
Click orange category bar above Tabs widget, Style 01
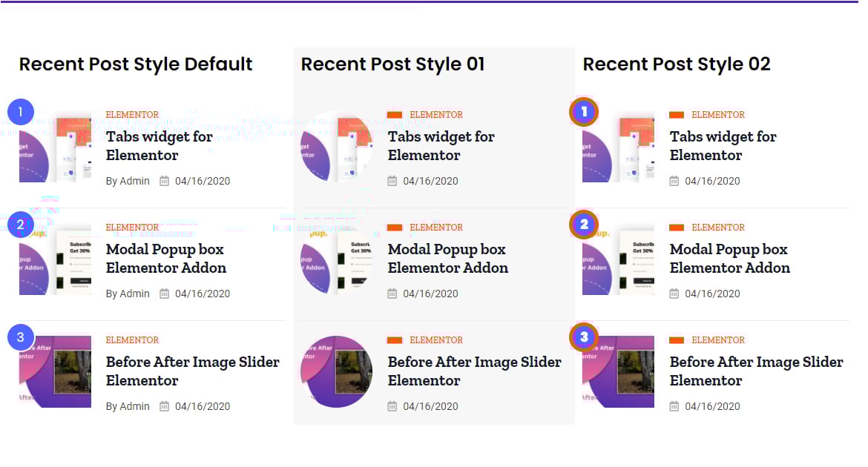[x=395, y=115]
